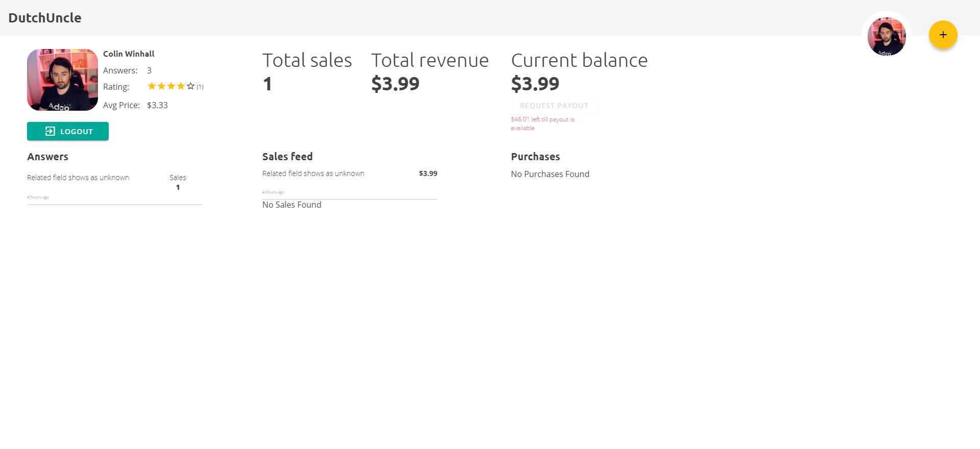The width and height of the screenshot is (980, 449).
Task: Select the third rating star
Action: click(x=171, y=86)
